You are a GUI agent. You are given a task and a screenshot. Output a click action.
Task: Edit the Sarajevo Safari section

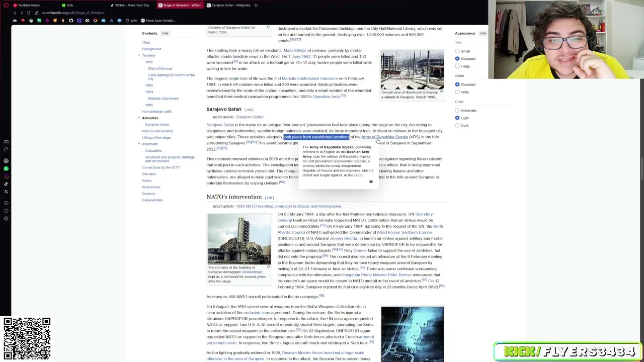click(249, 110)
